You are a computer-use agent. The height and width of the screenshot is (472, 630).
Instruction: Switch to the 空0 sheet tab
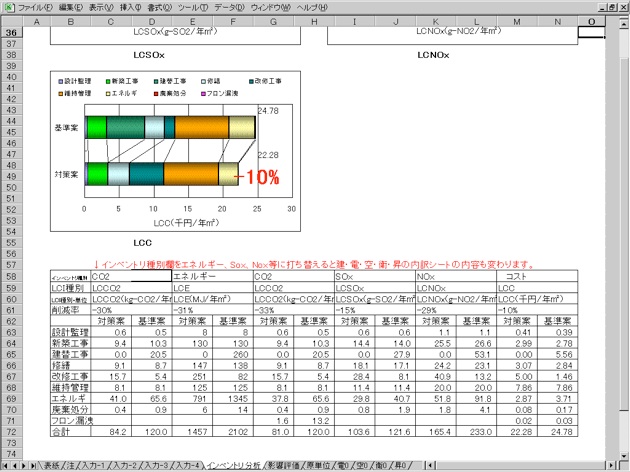(x=362, y=466)
